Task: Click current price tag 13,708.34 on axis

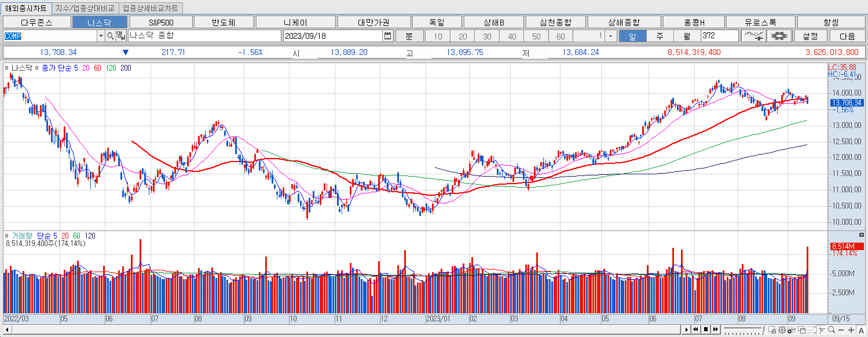Action: [x=847, y=102]
